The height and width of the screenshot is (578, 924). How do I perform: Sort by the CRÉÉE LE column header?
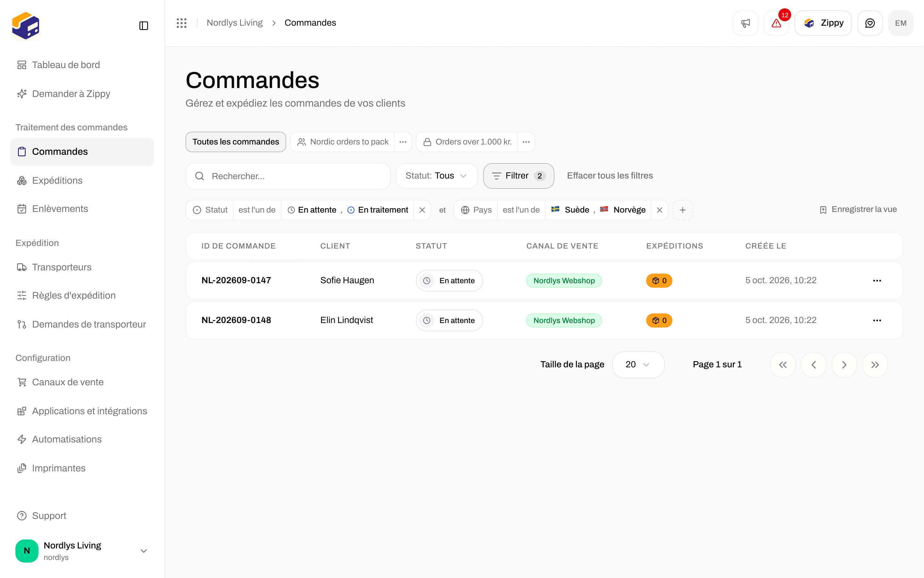click(x=766, y=246)
